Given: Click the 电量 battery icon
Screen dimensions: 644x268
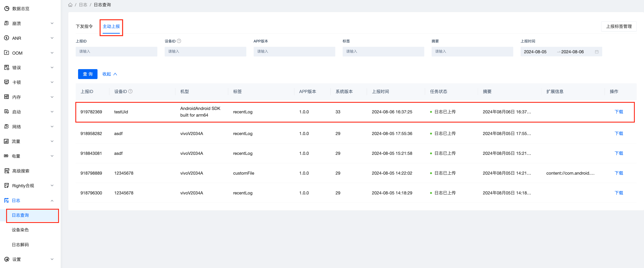Looking at the screenshot, I should pos(6,156).
